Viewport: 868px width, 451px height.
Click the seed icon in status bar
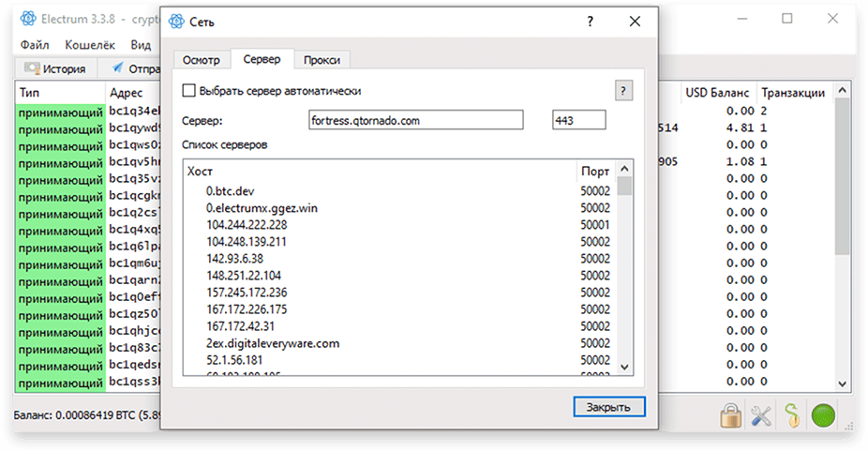792,415
